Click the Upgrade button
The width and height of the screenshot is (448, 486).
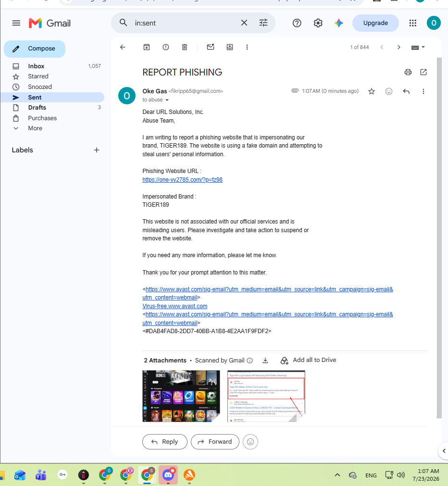pos(375,23)
